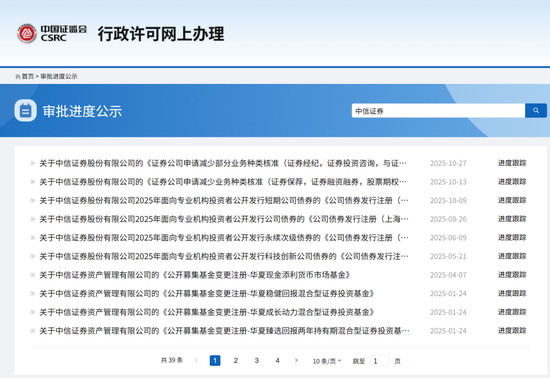This screenshot has width=550, height=378.
Task: Click the jump-to page number field
Action: (x=380, y=360)
